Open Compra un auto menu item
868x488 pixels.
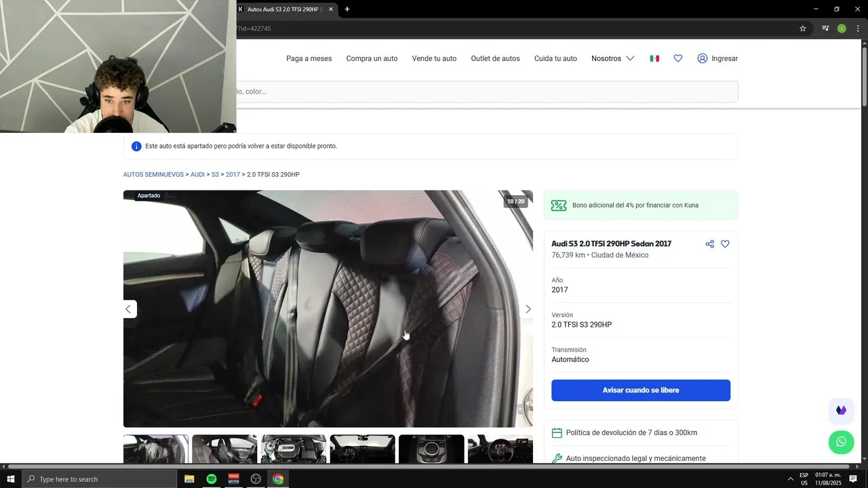pos(372,58)
